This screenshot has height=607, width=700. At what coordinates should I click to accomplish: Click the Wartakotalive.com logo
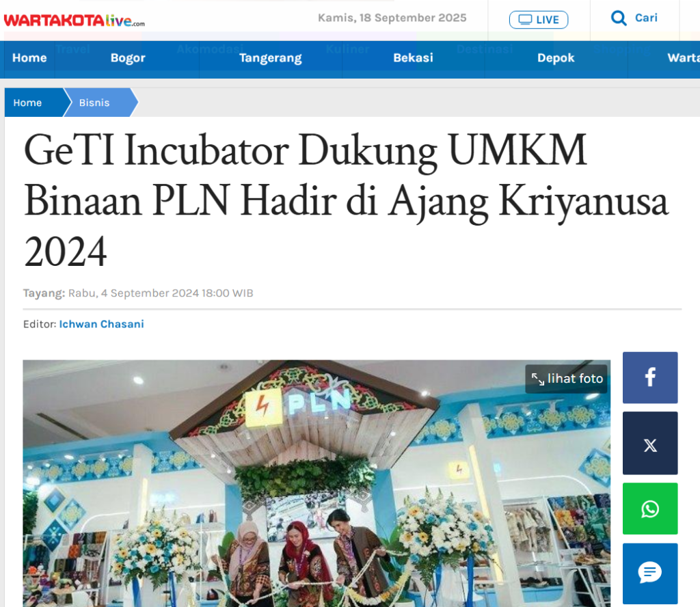74,21
